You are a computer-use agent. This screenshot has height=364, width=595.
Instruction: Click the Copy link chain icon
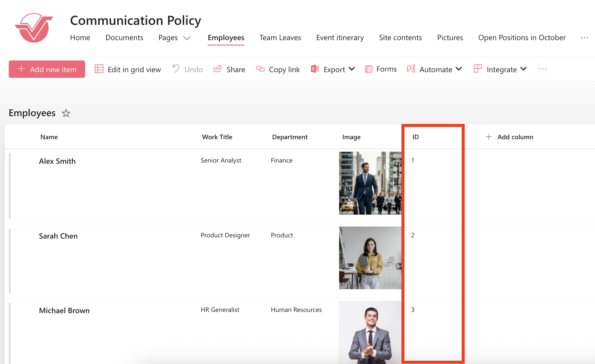(260, 69)
